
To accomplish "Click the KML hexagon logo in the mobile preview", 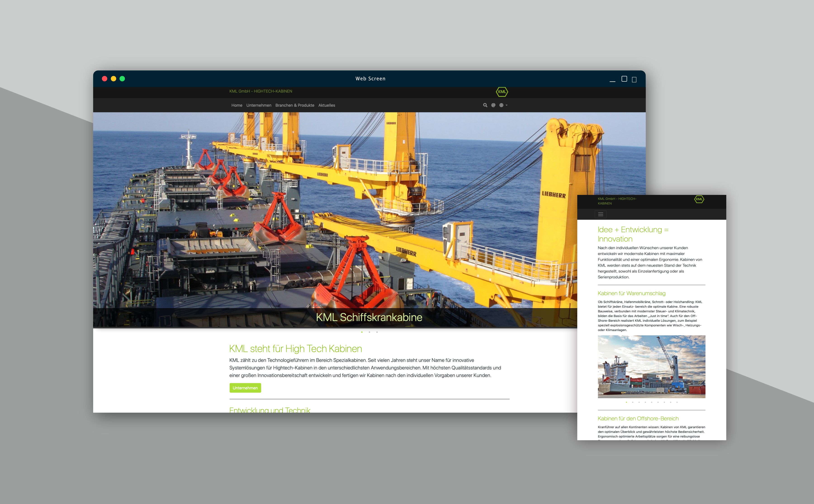I will (x=699, y=199).
